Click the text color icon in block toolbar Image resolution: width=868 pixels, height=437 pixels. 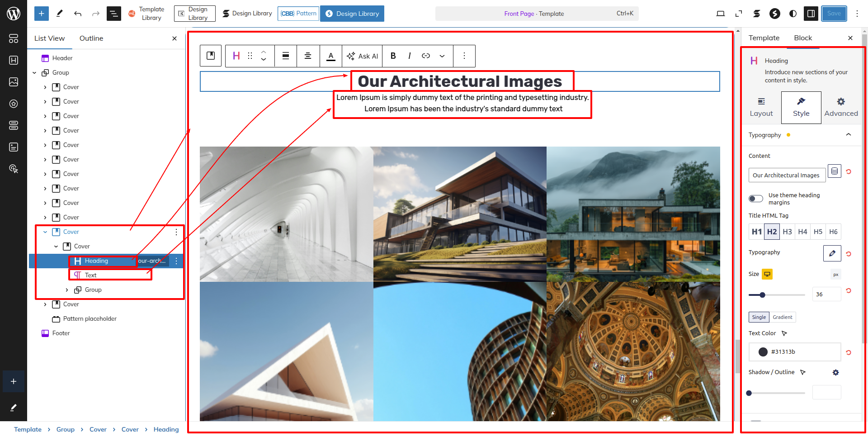[x=331, y=56]
